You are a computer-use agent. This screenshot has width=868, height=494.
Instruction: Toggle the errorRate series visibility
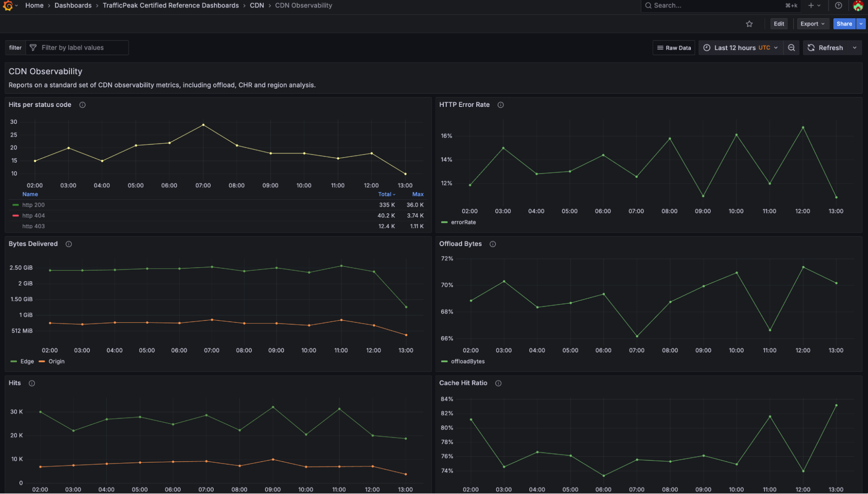(x=464, y=222)
